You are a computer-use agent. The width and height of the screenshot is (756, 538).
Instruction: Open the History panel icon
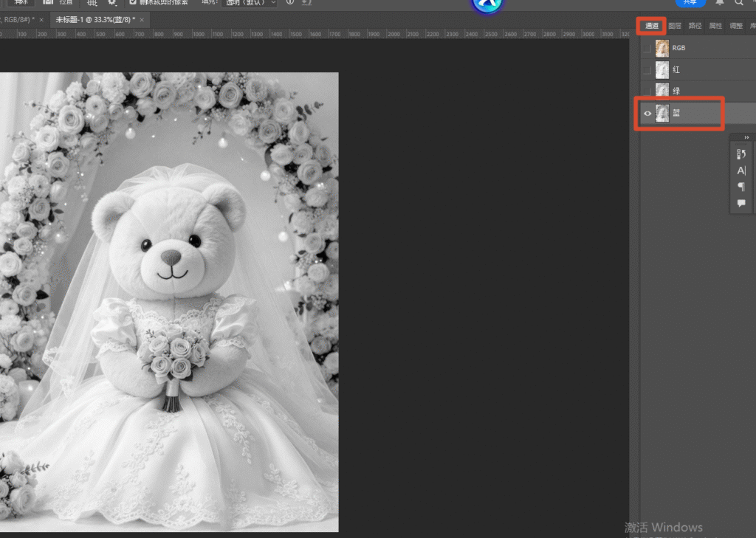coord(741,154)
